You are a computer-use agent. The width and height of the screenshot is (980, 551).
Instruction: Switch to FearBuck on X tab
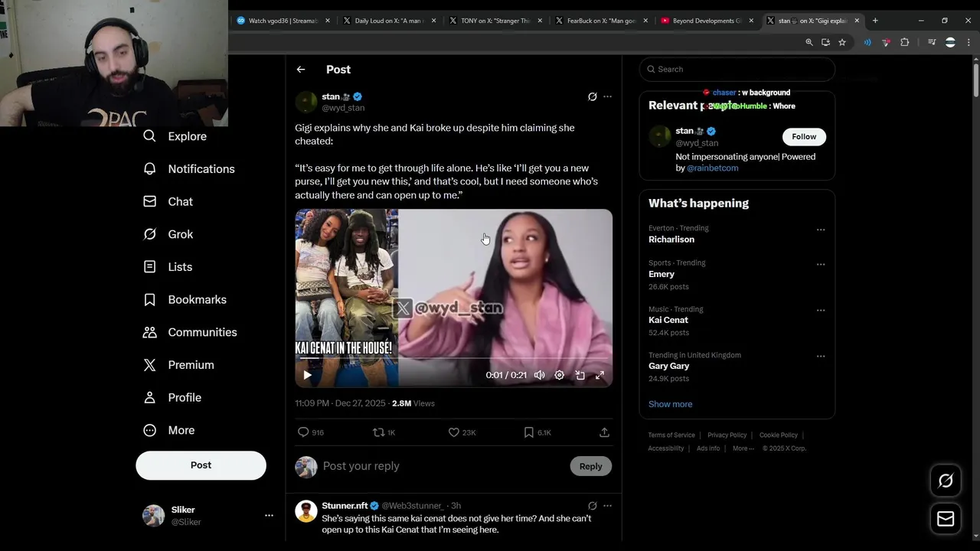[601, 21]
